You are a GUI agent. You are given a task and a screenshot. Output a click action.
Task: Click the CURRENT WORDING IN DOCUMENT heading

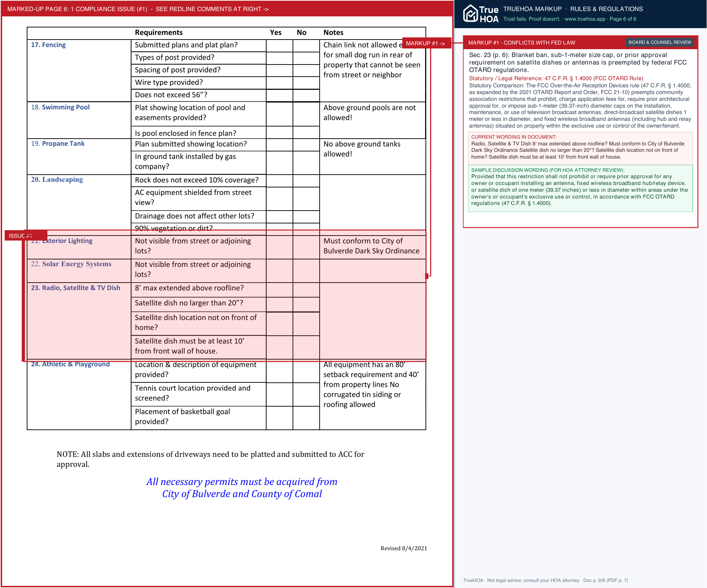(514, 137)
